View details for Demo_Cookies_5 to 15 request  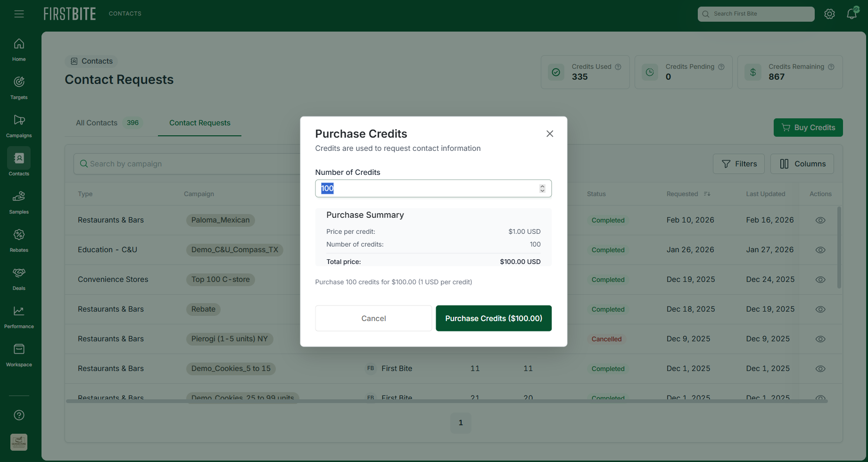[x=820, y=369]
